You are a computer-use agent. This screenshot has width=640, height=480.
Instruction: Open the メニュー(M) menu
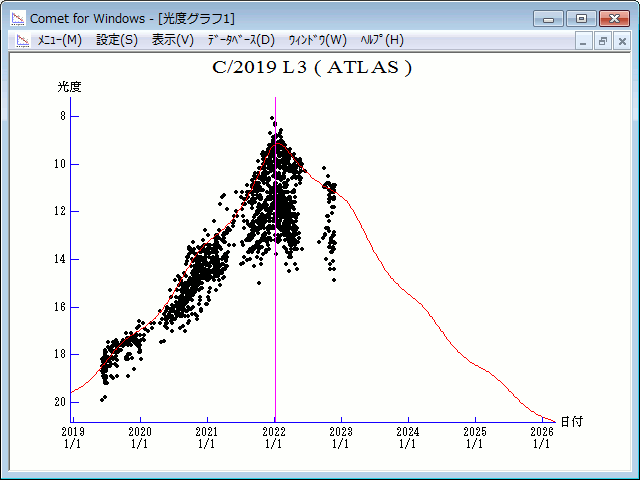tap(60, 40)
